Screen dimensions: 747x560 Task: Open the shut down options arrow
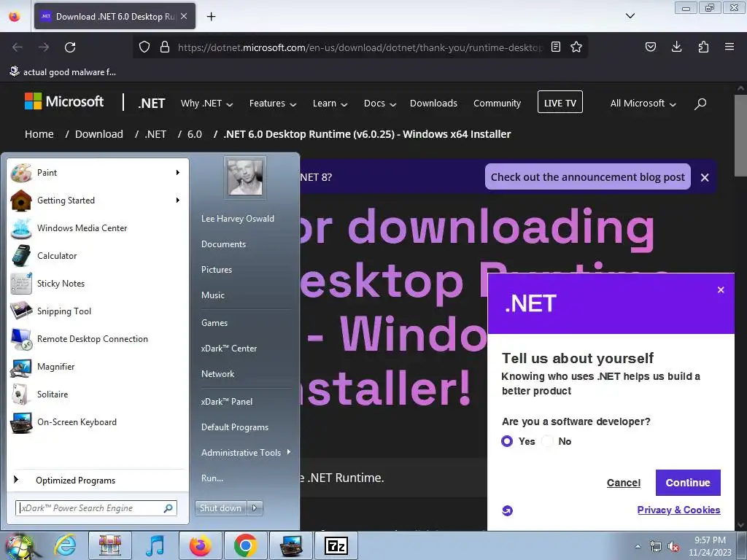255,508
